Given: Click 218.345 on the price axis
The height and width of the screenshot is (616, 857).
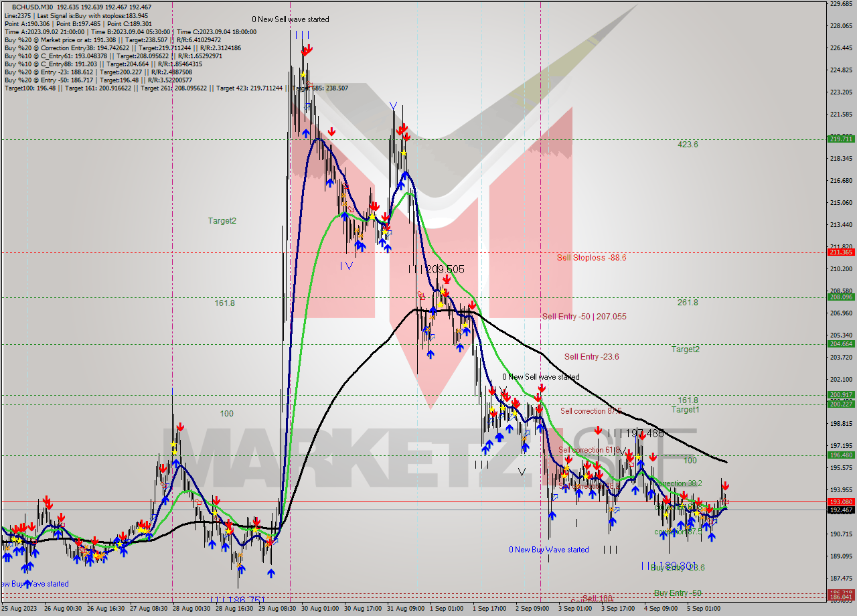Looking at the screenshot, I should [841, 159].
